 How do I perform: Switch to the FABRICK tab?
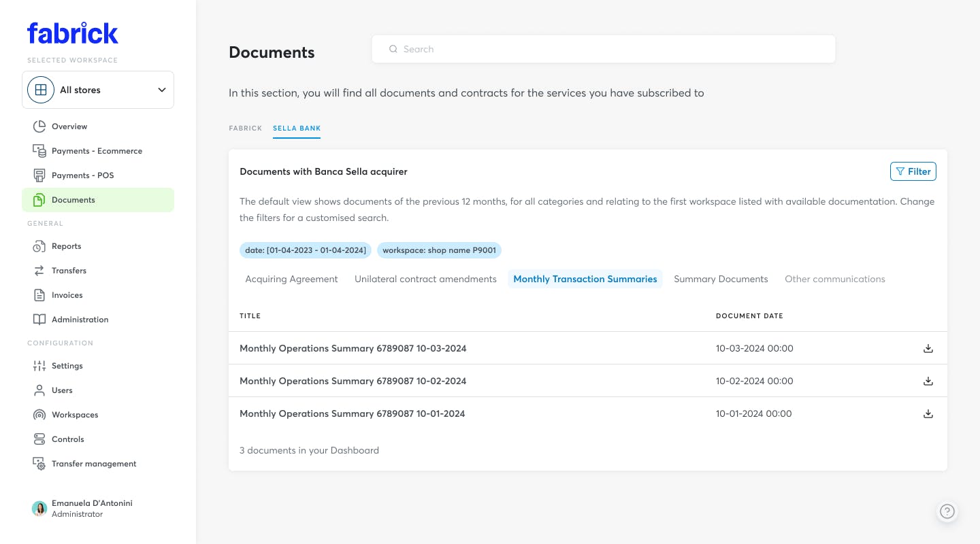point(246,128)
